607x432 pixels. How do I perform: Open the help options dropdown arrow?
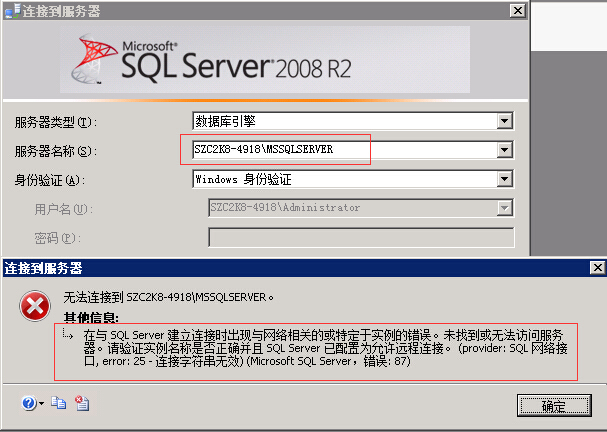[x=41, y=404]
